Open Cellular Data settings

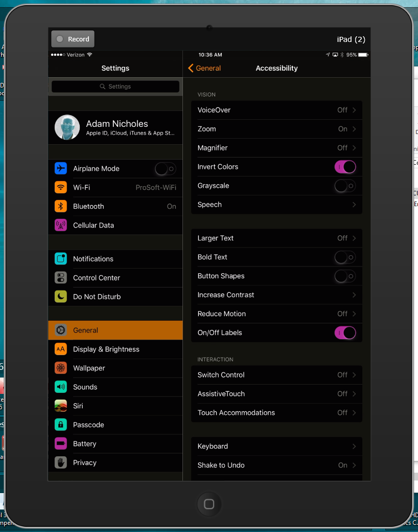[115, 225]
